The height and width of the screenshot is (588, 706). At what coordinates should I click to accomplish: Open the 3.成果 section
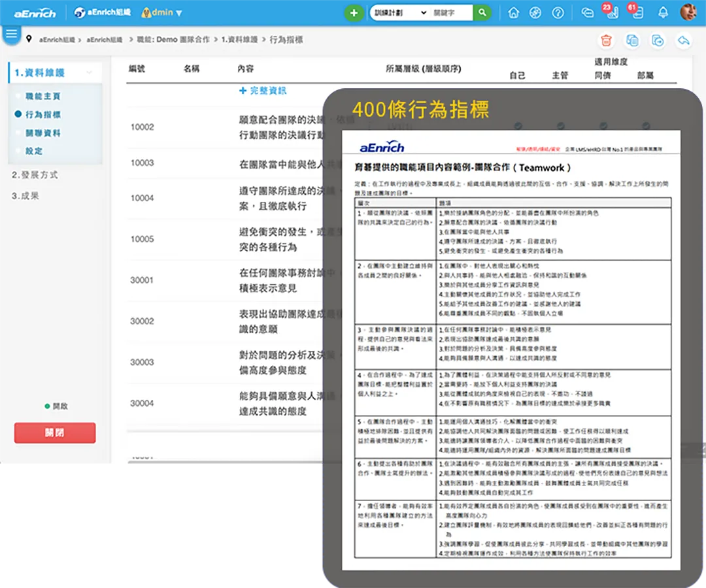click(25, 195)
